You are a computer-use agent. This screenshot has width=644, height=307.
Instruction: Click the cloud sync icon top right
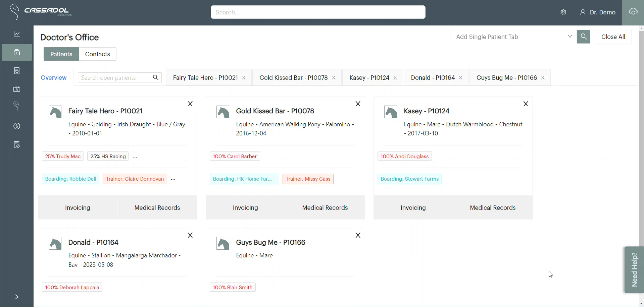click(x=633, y=12)
